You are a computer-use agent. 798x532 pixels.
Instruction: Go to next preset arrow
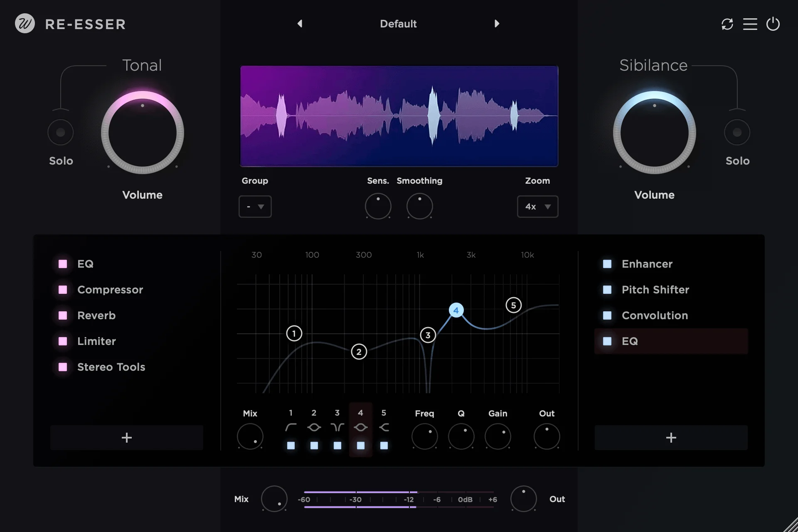(x=497, y=24)
